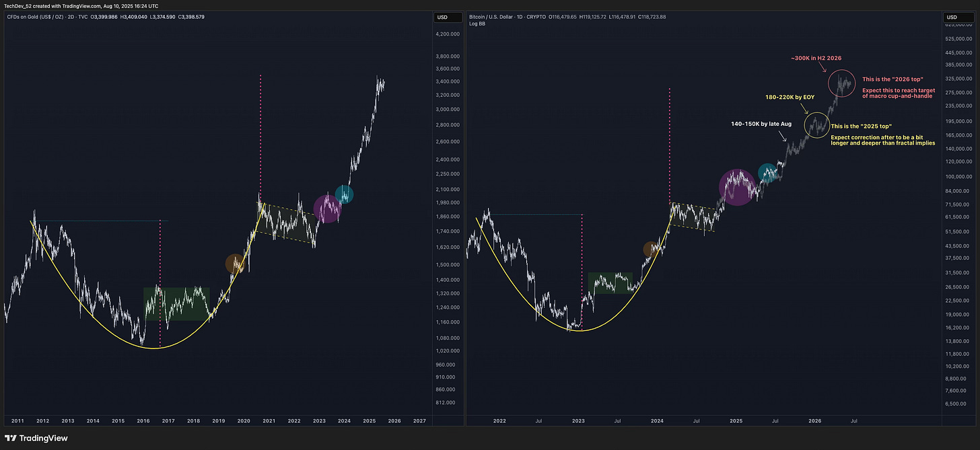Image resolution: width=980 pixels, height=450 pixels.
Task: Open the Bitcoin / U.S. Dollar symbol legend
Action: pos(491,16)
